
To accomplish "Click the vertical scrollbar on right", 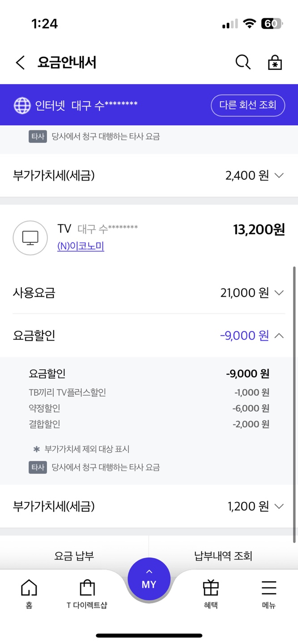I will 294,402.
